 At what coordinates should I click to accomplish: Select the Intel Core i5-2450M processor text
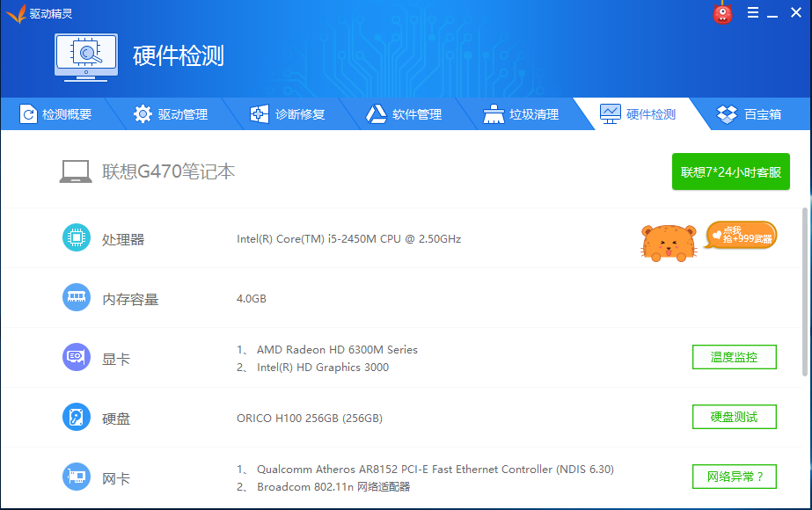348,238
